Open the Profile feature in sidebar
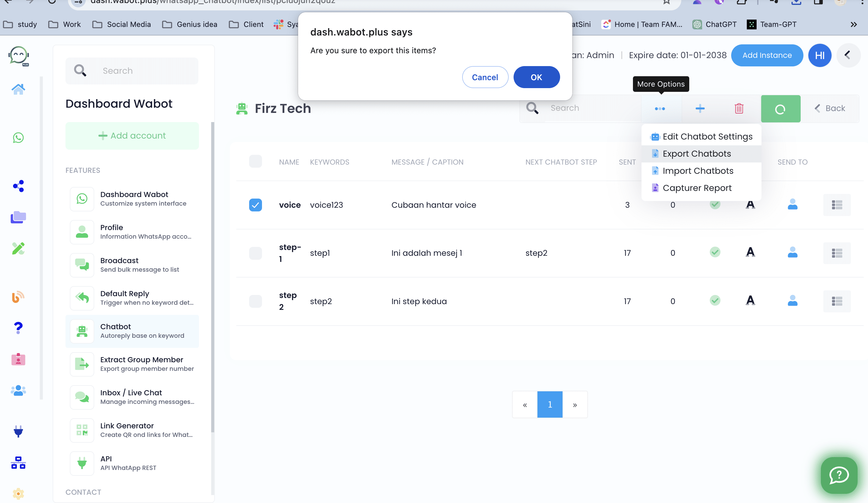 [x=132, y=232]
